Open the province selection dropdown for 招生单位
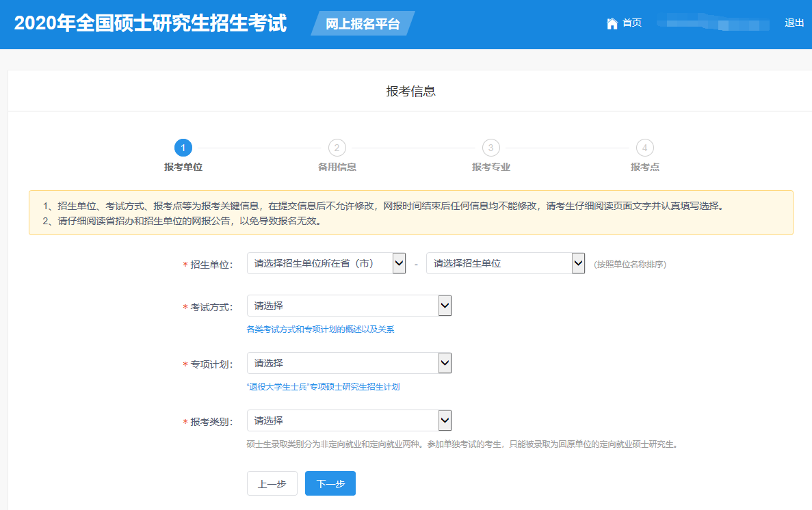 (326, 263)
